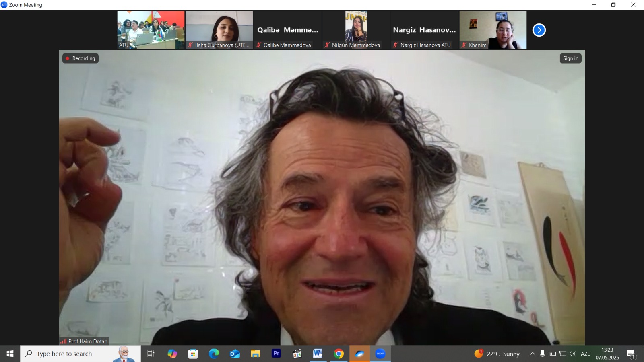Show next participants with the blue arrow
The image size is (644, 362).
pyautogui.click(x=539, y=30)
